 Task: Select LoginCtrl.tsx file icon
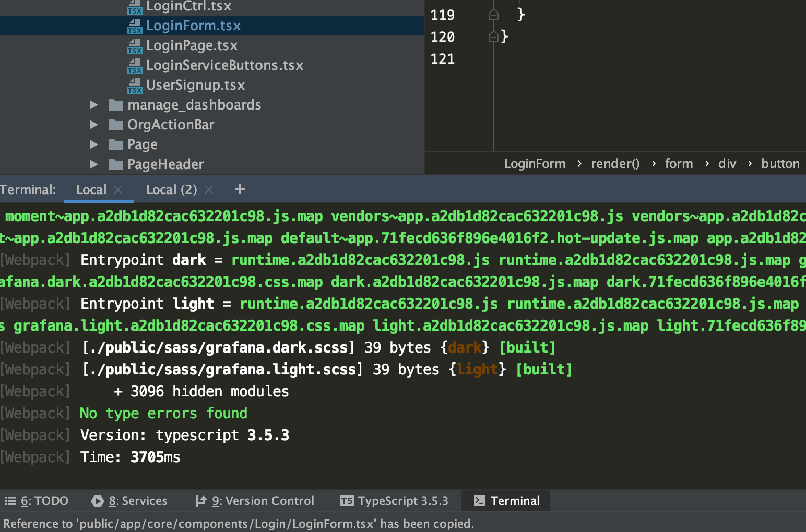[135, 7]
